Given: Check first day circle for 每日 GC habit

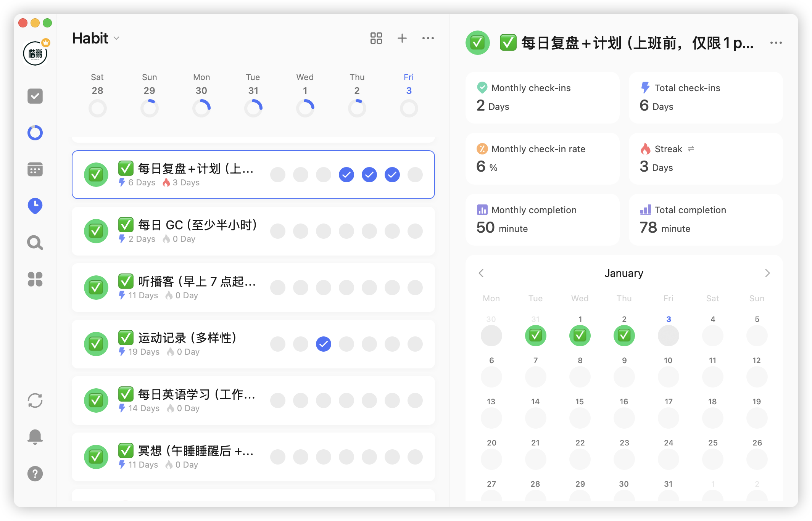Looking at the screenshot, I should tap(277, 231).
